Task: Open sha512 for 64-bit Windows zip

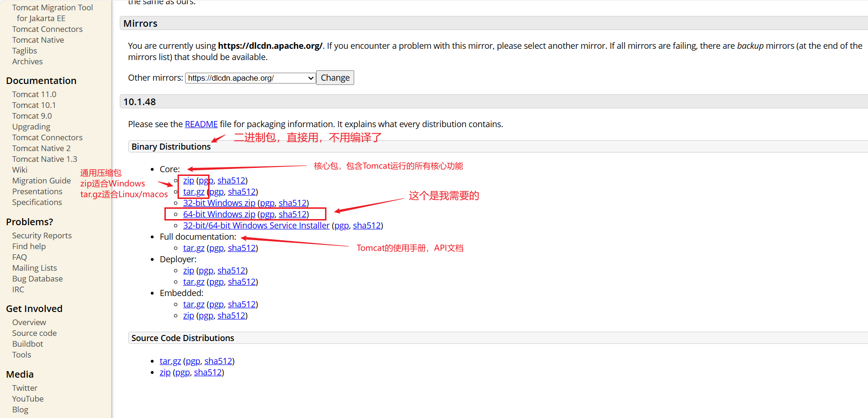Action: point(293,214)
